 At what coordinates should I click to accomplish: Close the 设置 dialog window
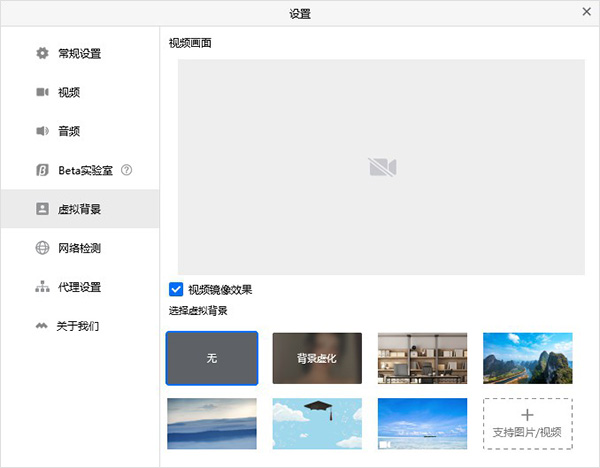(586, 12)
